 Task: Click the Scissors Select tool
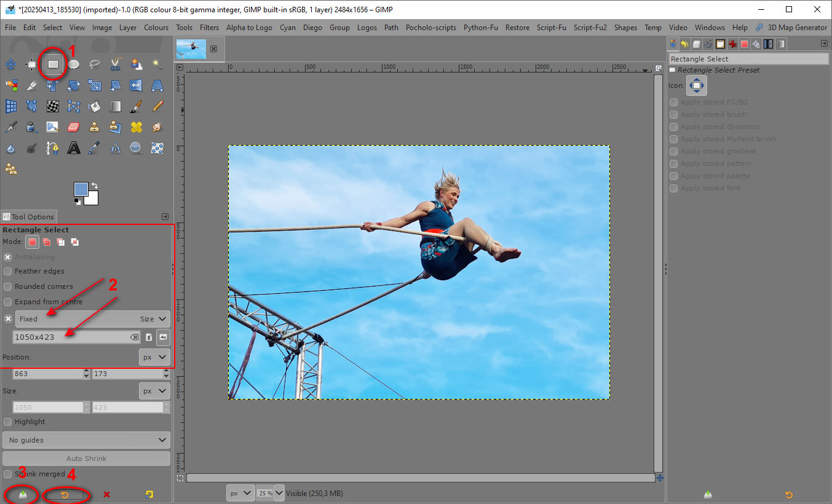point(116,64)
